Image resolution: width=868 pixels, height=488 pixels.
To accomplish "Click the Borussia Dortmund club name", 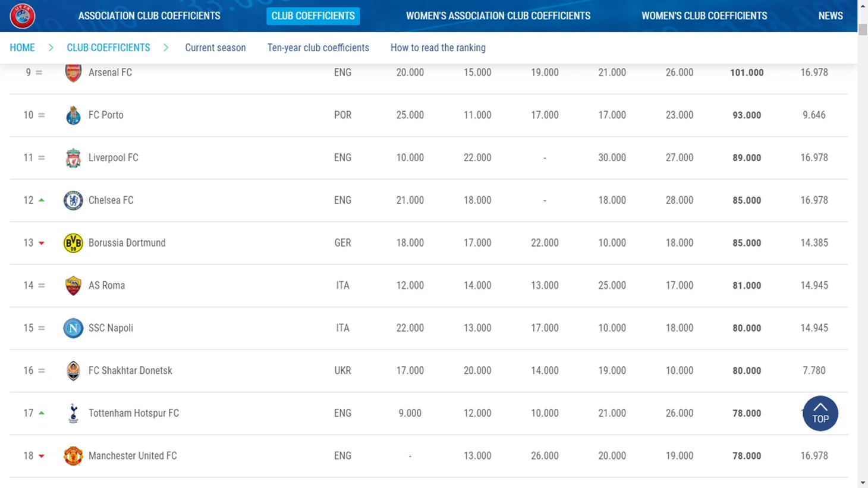I will click(x=127, y=243).
